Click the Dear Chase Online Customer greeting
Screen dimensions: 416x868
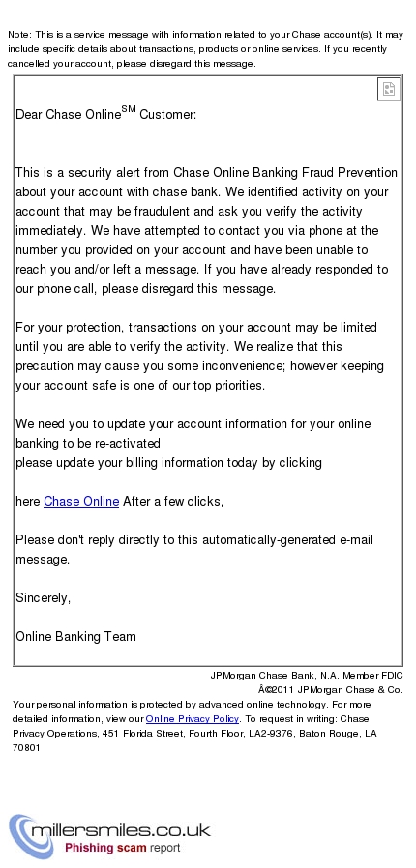coord(105,113)
